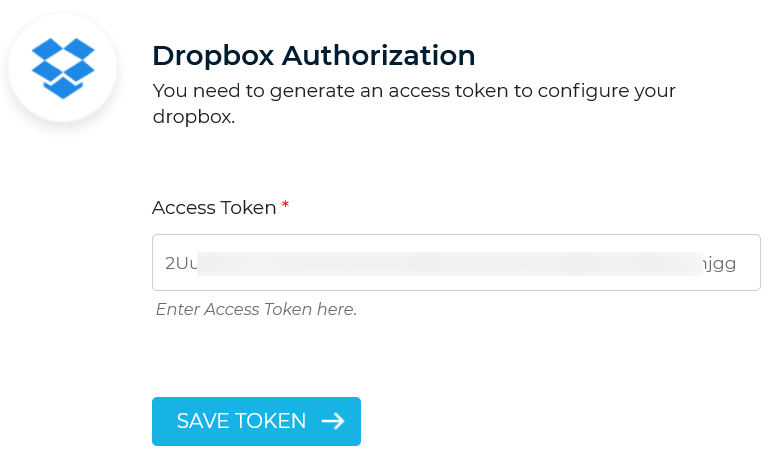Image resolution: width=781 pixels, height=459 pixels.
Task: Click the token text starting with 2Uu
Action: [181, 263]
